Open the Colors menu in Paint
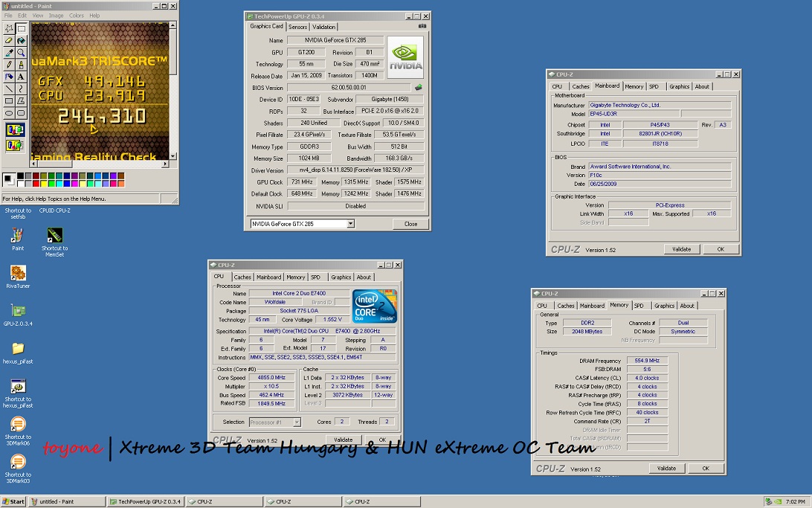 pyautogui.click(x=77, y=16)
